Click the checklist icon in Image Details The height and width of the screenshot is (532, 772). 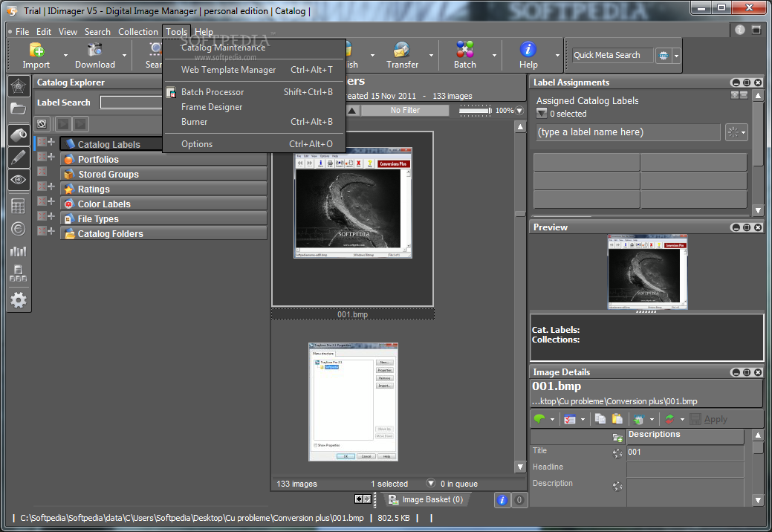[x=570, y=419]
